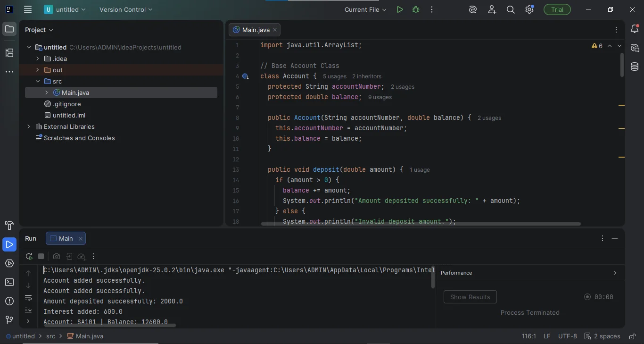This screenshot has height=344, width=644.
Task: Start debugging with the bug icon
Action: (x=416, y=9)
